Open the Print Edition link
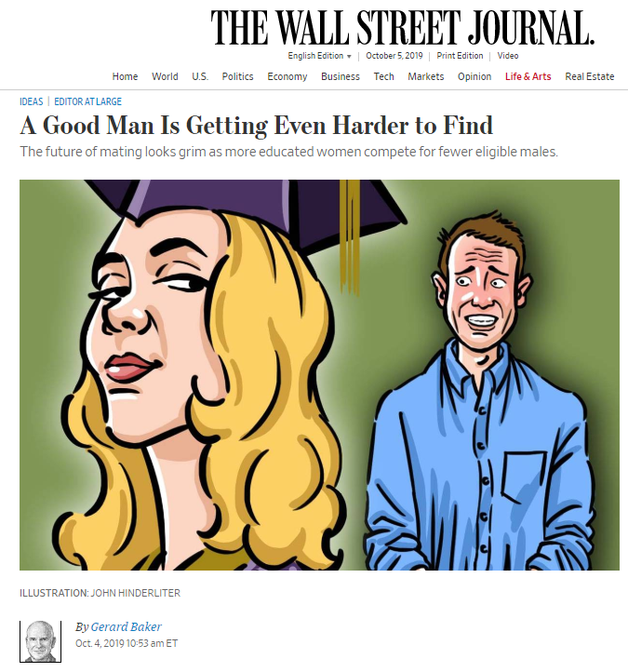Screen dimensions: 628x672 [x=460, y=56]
